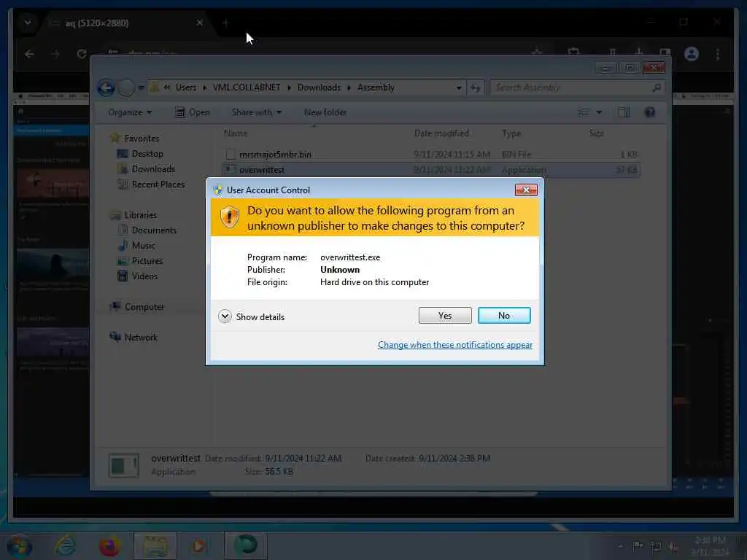Screen dimensions: 747x560
Task: Click the change view icon
Action: (584, 112)
